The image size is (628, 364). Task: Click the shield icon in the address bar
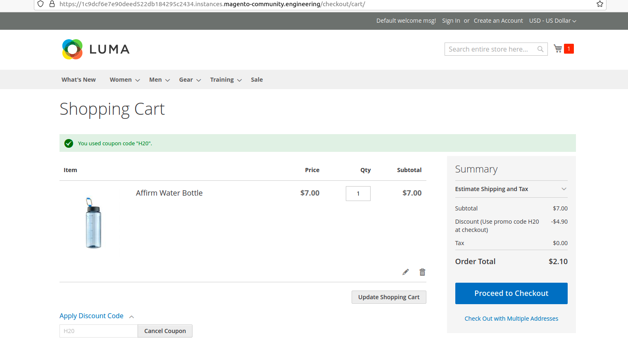[40, 5]
